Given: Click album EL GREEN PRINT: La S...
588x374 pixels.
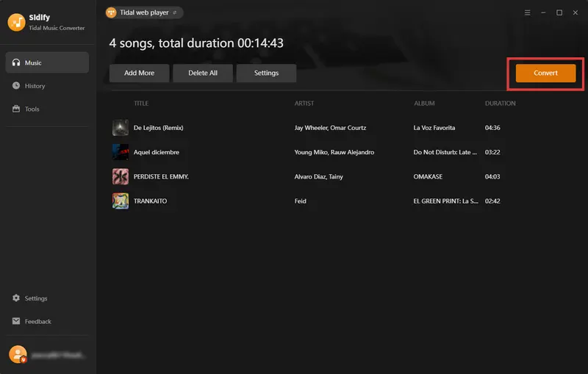Looking at the screenshot, I should [445, 201].
